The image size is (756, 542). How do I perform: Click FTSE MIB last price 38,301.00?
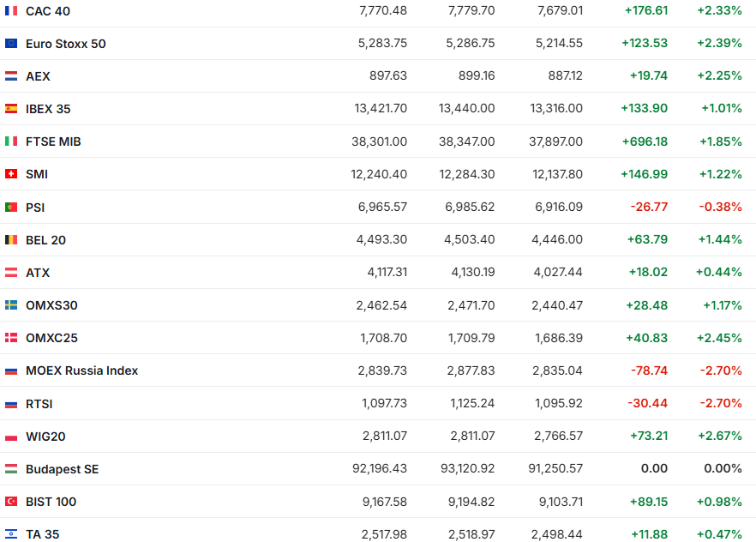[379, 142]
